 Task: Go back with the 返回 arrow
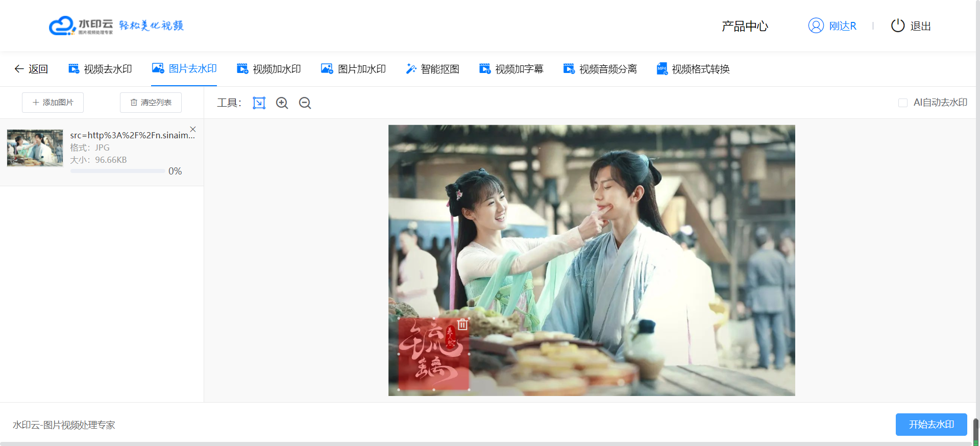point(31,69)
